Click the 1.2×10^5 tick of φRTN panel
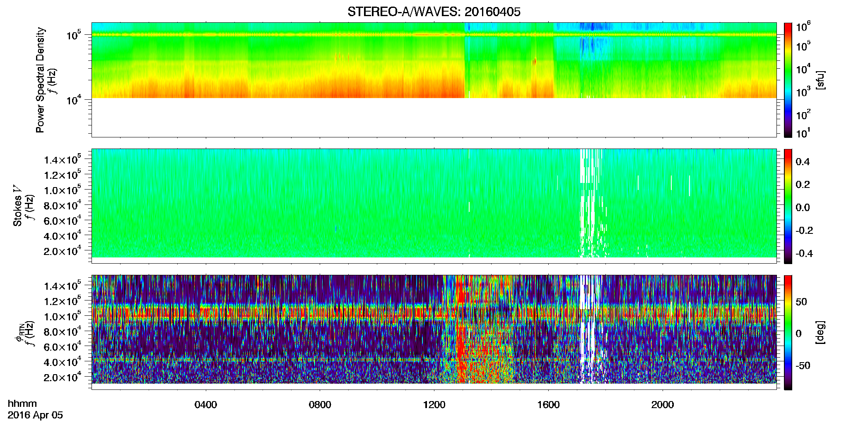 (x=62, y=301)
